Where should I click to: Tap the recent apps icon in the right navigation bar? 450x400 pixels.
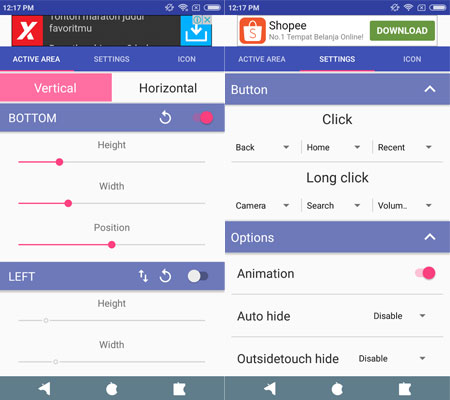tap(405, 389)
